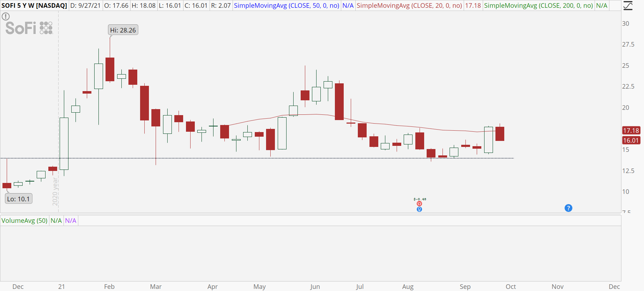Click the Jun label on time axis

click(315, 287)
